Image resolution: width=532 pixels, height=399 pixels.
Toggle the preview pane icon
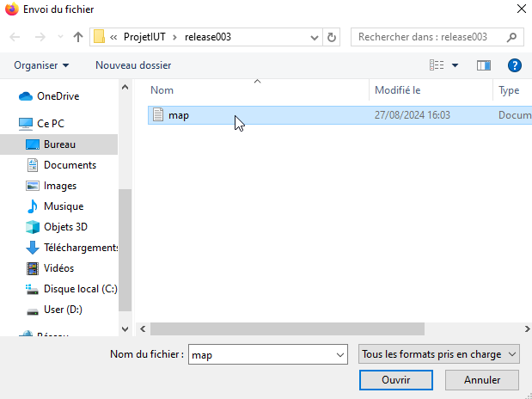(483, 65)
